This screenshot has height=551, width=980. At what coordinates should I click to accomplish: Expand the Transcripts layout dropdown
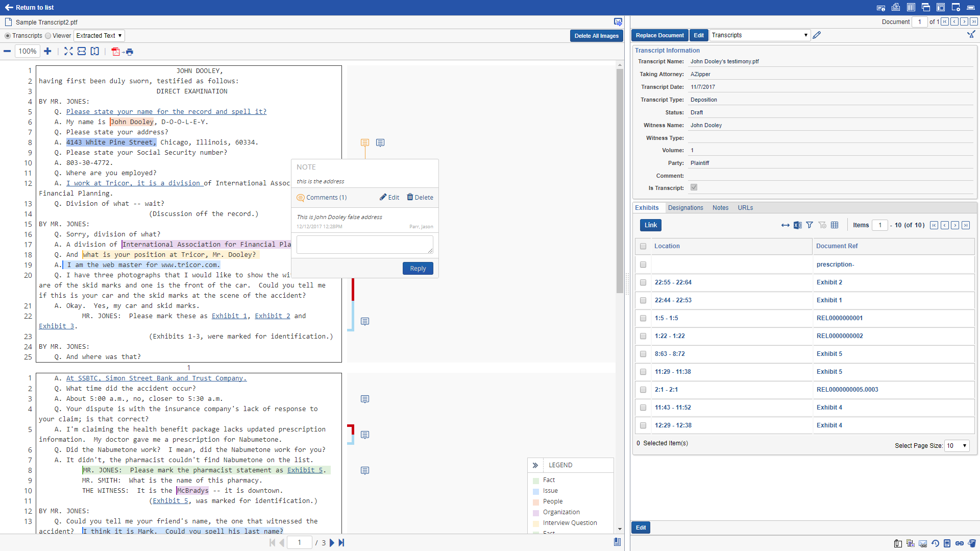coord(759,35)
